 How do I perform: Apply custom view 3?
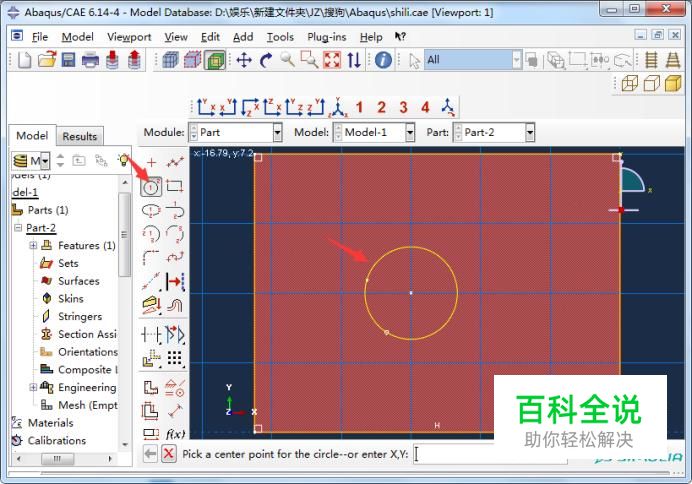pyautogui.click(x=403, y=107)
